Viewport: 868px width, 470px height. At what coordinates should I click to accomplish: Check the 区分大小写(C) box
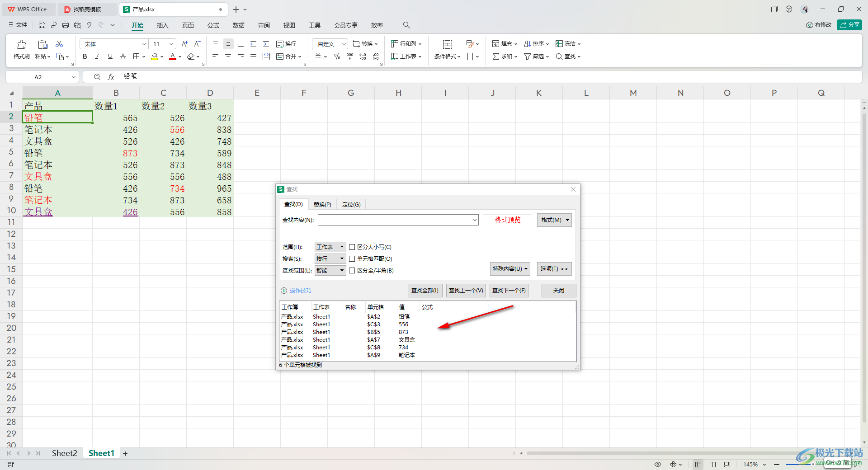pyautogui.click(x=352, y=247)
